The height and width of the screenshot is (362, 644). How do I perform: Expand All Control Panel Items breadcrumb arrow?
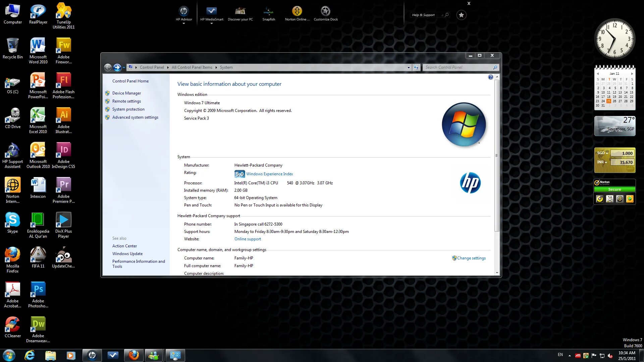click(216, 67)
